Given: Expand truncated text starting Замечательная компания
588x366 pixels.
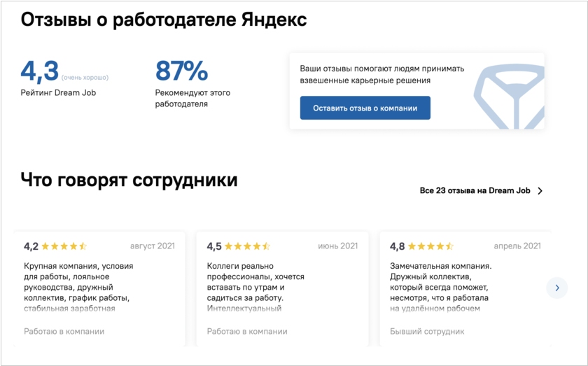Looking at the screenshot, I should click(440, 287).
